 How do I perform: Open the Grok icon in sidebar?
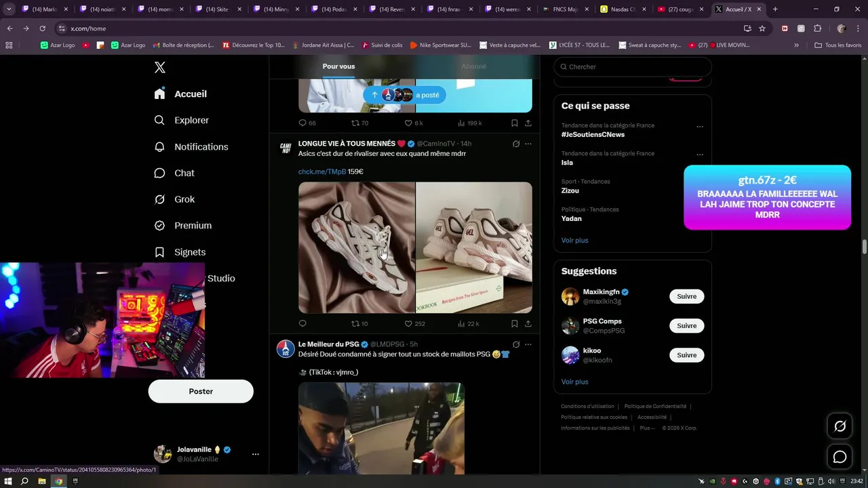[159, 199]
